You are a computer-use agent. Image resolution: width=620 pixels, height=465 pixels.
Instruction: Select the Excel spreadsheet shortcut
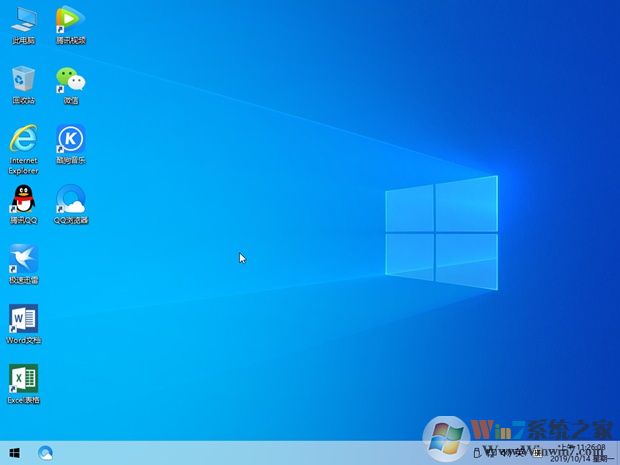(24, 384)
